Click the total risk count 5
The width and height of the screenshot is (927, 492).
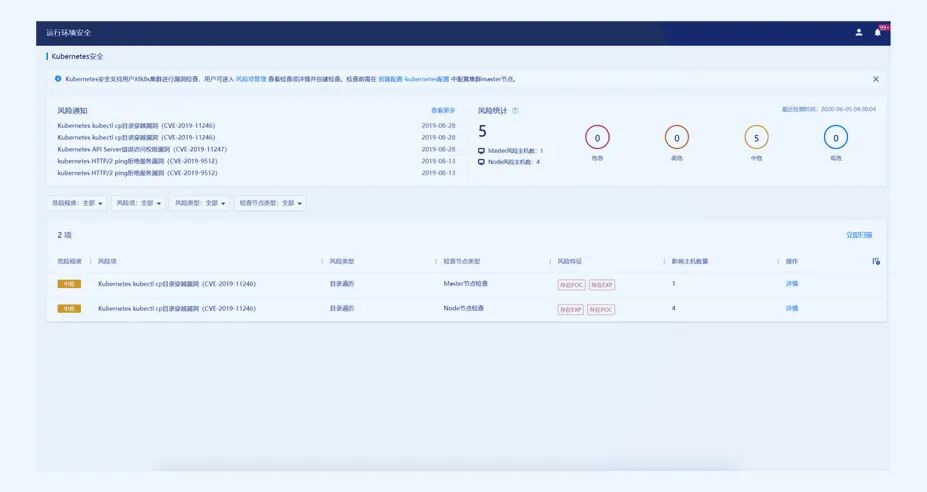482,131
